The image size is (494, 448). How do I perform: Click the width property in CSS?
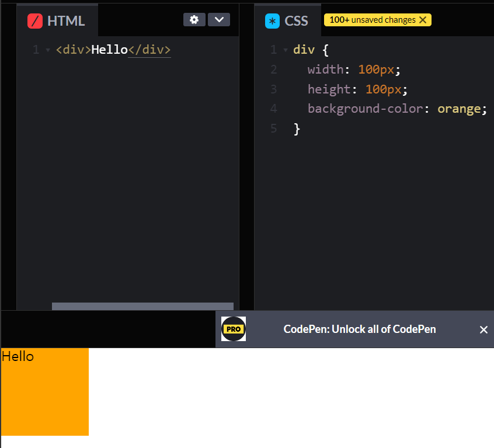pyautogui.click(x=325, y=70)
